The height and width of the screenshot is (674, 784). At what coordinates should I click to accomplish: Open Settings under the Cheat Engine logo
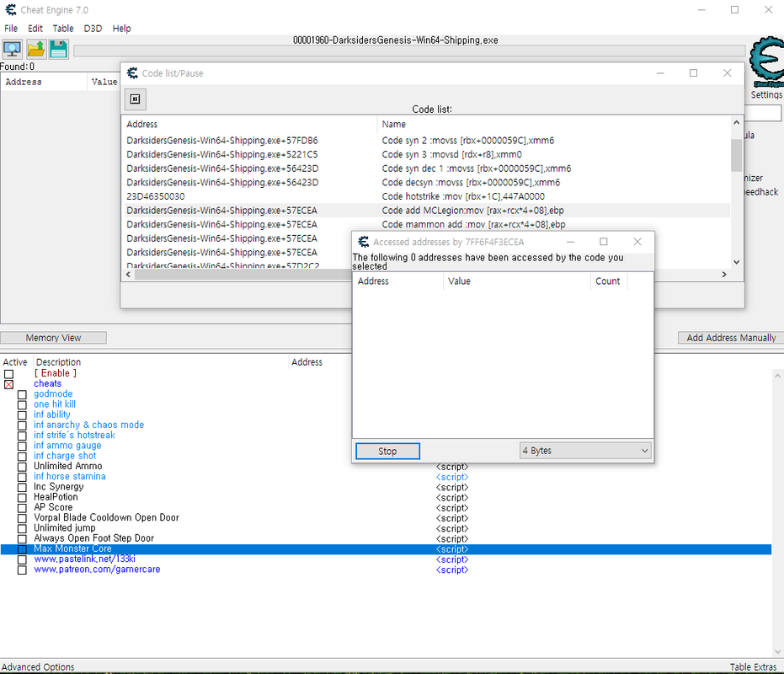(766, 94)
